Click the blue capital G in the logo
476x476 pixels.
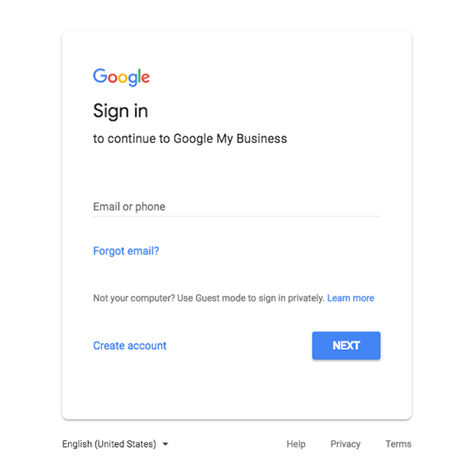100,76
